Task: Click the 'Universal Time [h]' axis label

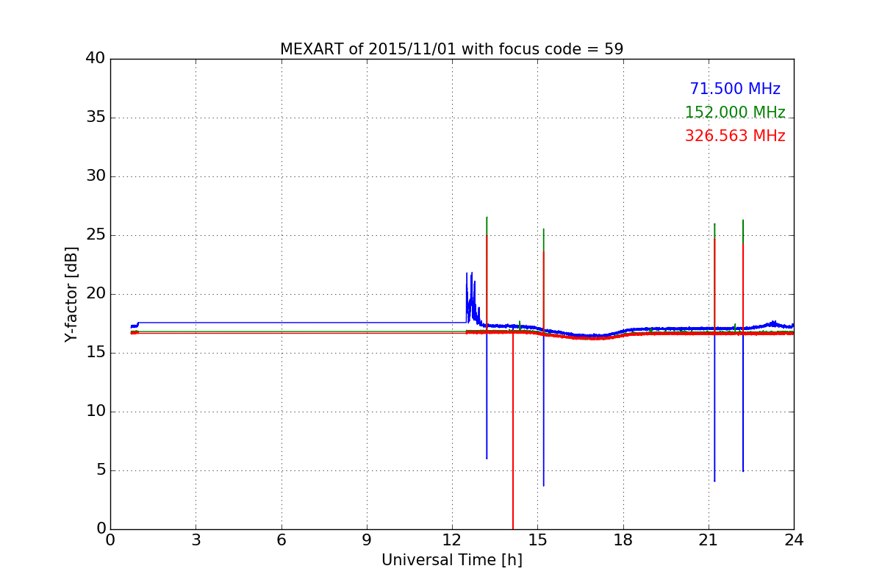Action: [x=451, y=560]
